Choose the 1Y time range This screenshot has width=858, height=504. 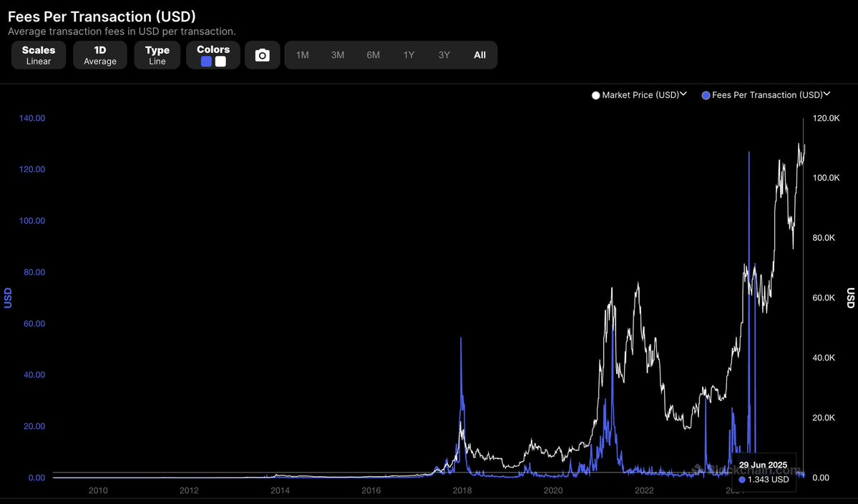pyautogui.click(x=409, y=55)
